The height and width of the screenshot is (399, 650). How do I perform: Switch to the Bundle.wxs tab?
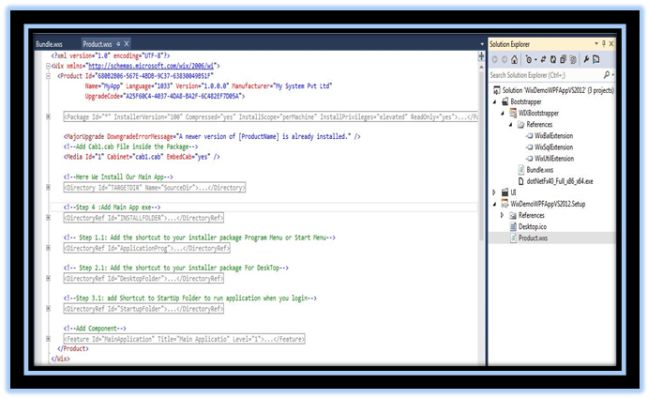tap(49, 44)
